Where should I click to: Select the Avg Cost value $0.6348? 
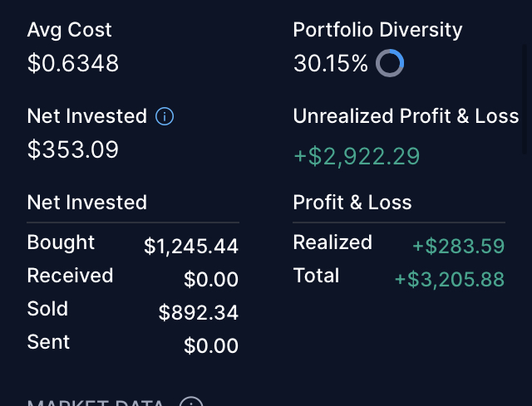[x=73, y=63]
